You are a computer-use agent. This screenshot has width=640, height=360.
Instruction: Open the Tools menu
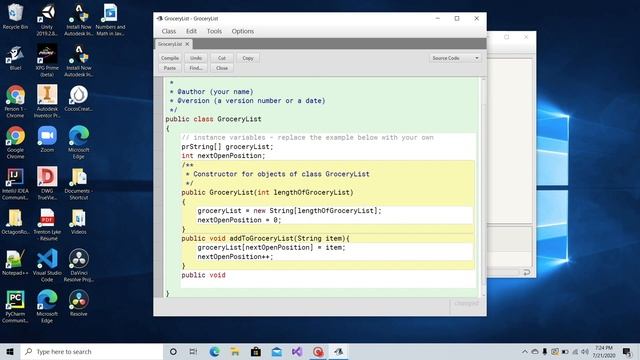[214, 31]
